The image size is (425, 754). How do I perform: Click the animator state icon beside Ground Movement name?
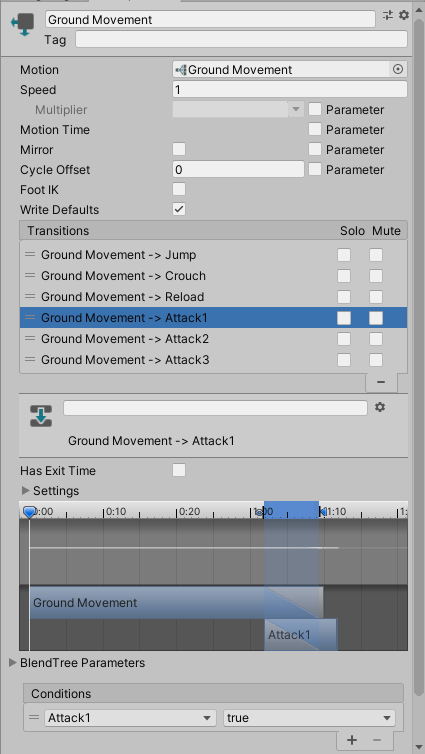pyautogui.click(x=23, y=24)
